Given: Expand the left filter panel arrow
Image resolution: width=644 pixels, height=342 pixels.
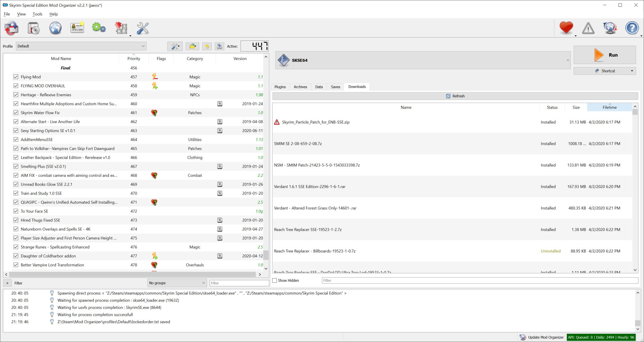Looking at the screenshot, I should point(7,283).
